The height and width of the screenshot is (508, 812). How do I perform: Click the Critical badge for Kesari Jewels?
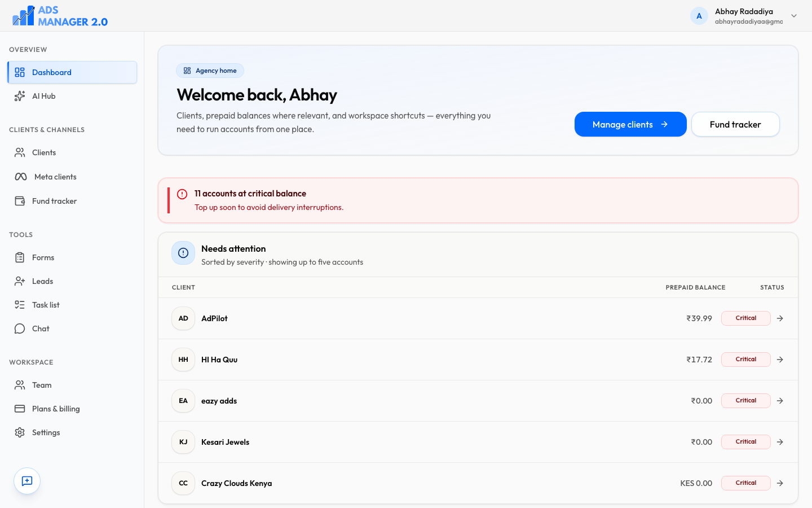coord(746,442)
